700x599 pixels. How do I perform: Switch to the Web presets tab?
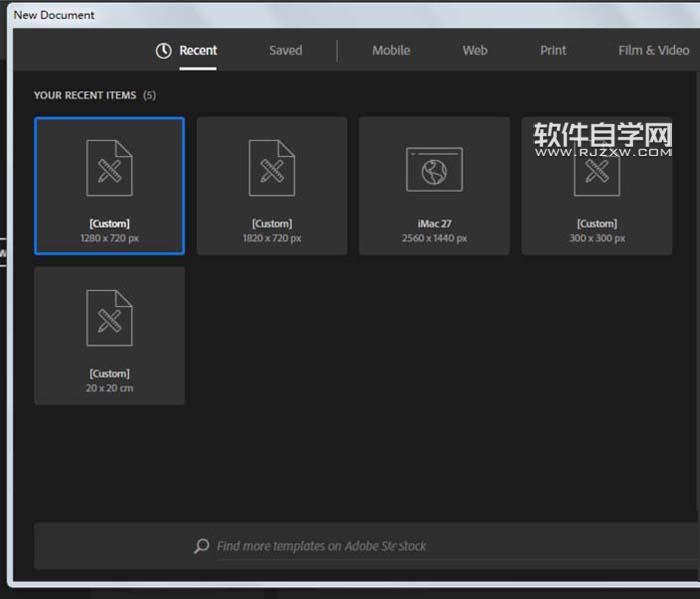(x=475, y=50)
